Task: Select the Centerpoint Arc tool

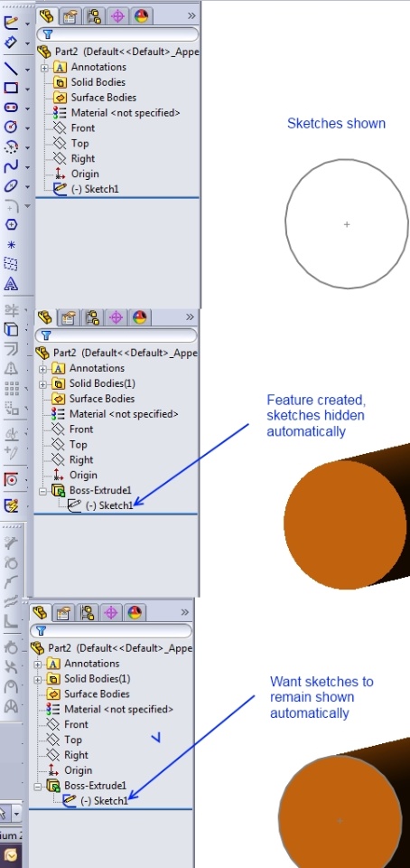Action: tap(11, 146)
